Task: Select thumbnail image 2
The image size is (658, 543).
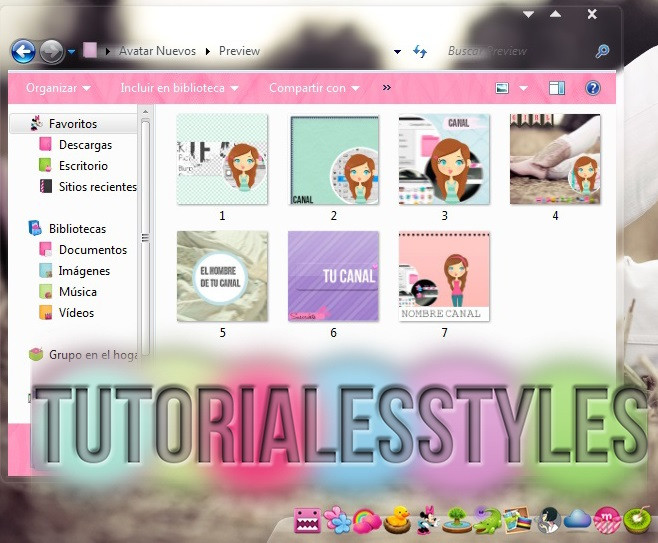Action: click(334, 159)
